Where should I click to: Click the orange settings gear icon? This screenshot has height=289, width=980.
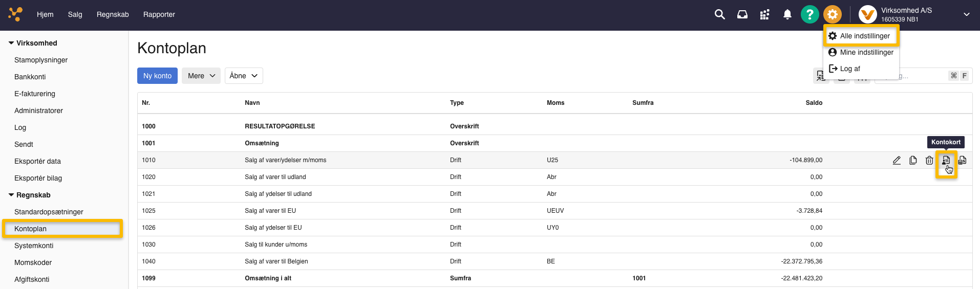833,15
